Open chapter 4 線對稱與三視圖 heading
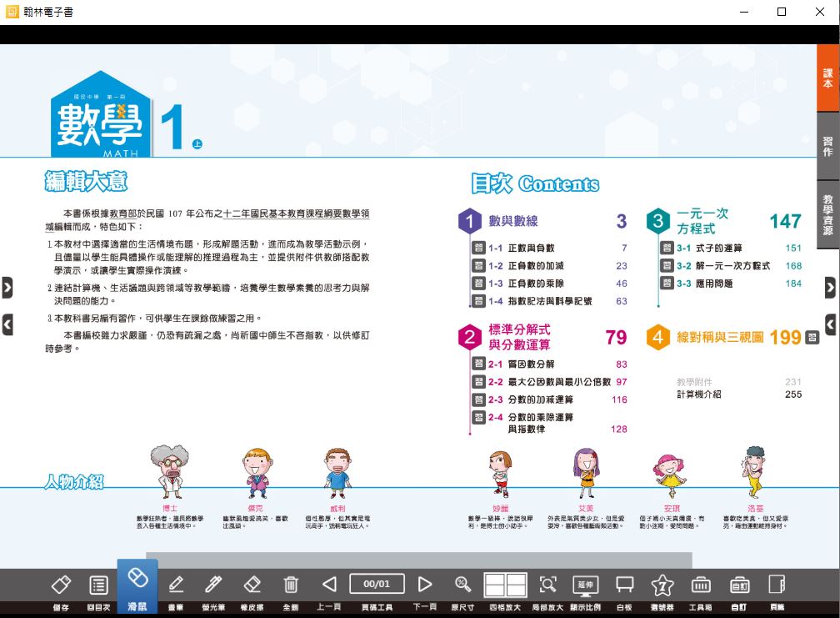Screen dimensions: 840x618 (x=720, y=337)
